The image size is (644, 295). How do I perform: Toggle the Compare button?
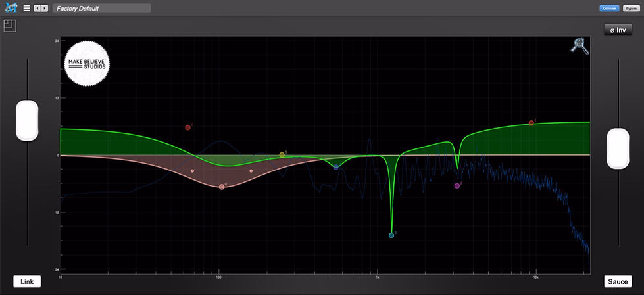click(610, 8)
